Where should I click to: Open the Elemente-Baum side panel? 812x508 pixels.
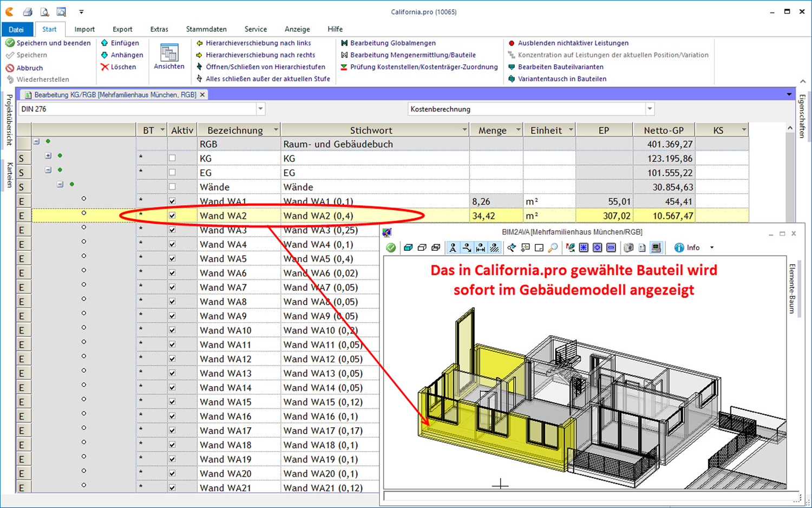click(792, 289)
